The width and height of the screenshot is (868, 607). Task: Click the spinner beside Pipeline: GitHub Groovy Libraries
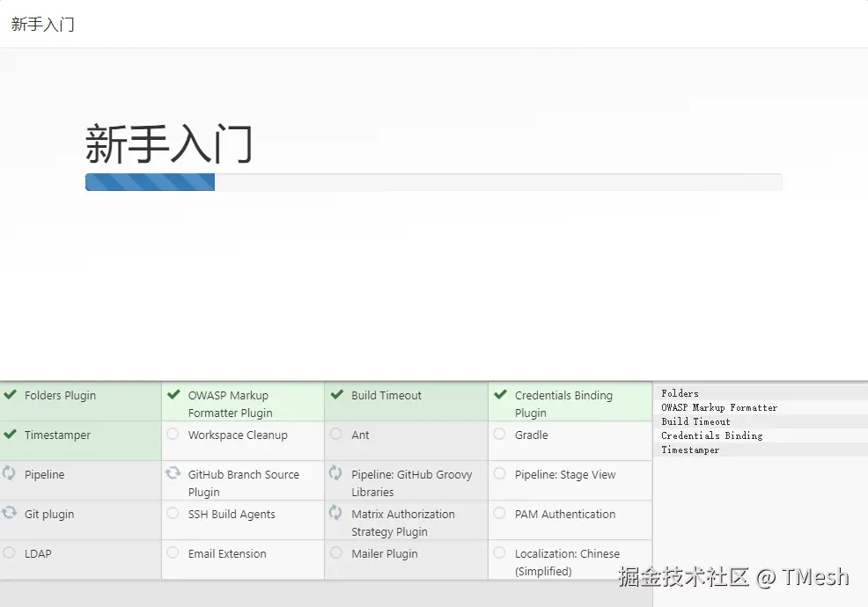pyautogui.click(x=336, y=474)
